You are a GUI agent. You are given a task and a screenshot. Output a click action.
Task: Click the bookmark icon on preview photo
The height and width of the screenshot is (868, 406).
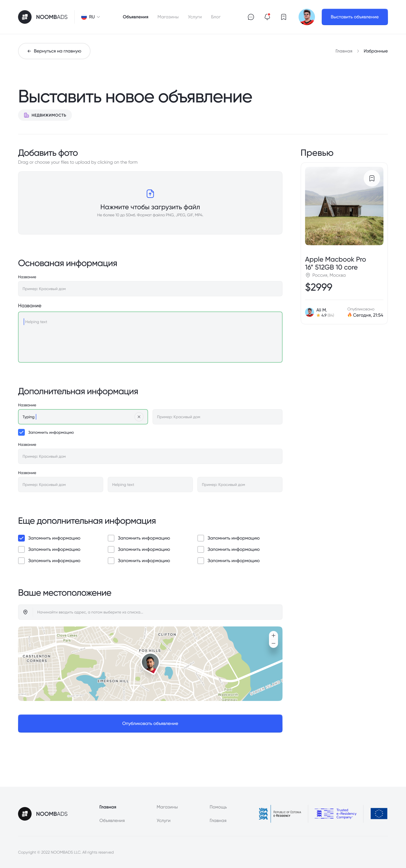(372, 178)
